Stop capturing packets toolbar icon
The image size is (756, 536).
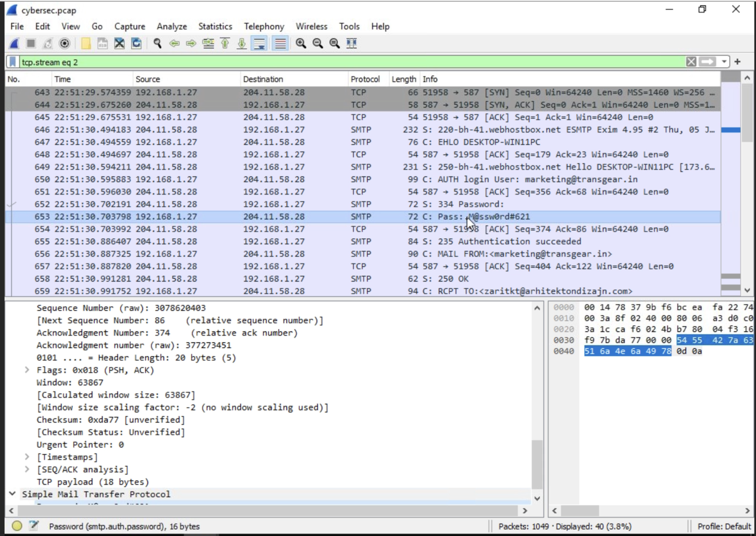31,43
